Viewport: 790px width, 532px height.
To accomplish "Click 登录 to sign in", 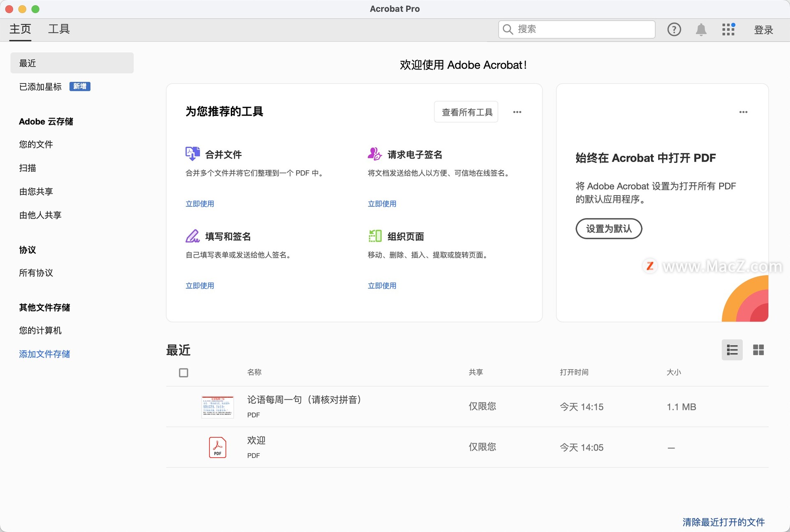I will coord(763,30).
